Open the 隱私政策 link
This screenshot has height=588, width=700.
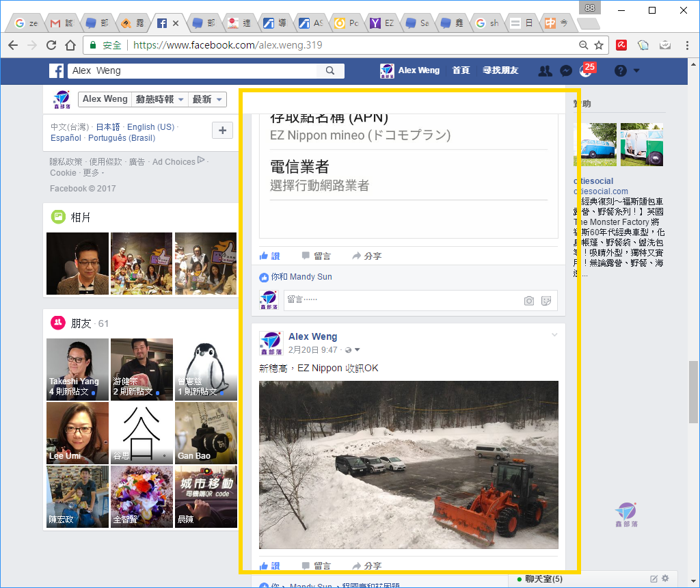tap(66, 161)
